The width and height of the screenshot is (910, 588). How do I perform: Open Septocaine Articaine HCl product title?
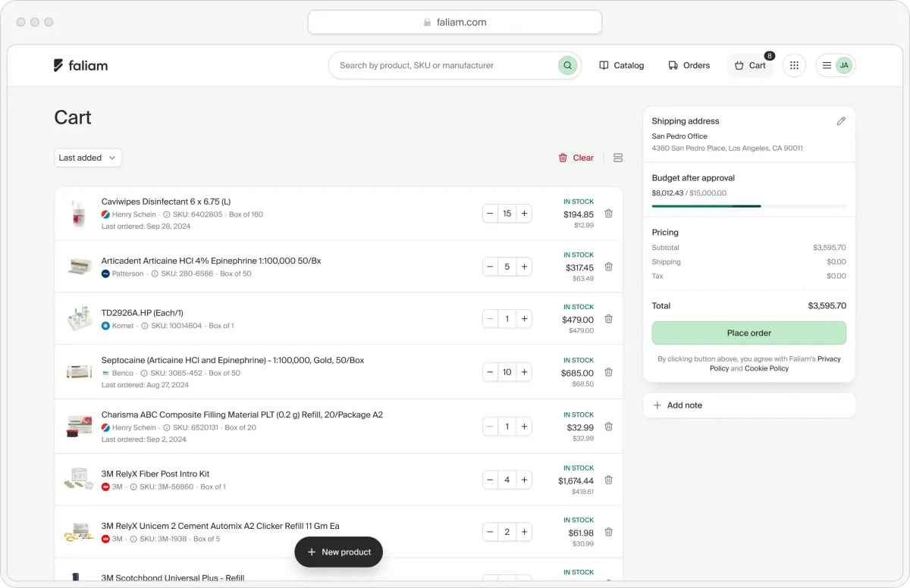point(233,360)
